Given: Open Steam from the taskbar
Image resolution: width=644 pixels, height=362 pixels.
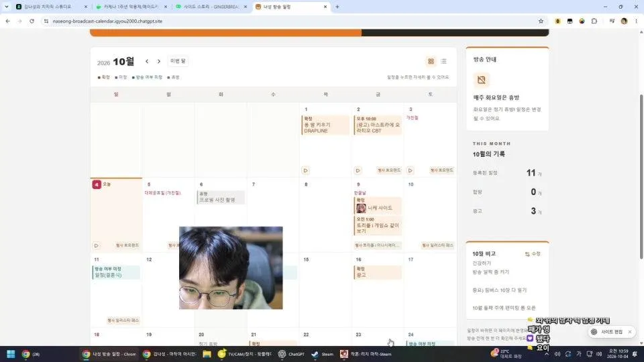Looking at the screenshot, I should click(x=322, y=354).
